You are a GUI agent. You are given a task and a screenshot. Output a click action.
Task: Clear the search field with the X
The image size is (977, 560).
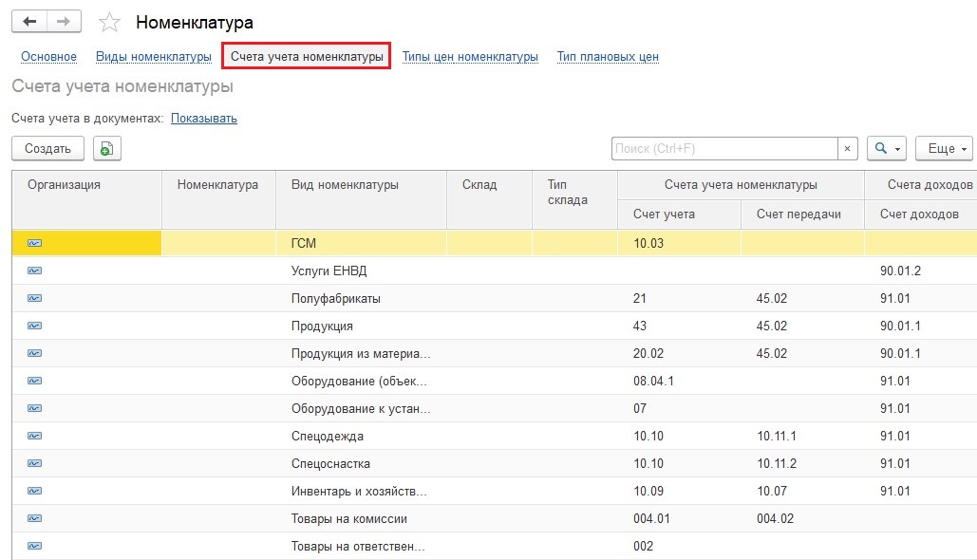(847, 149)
